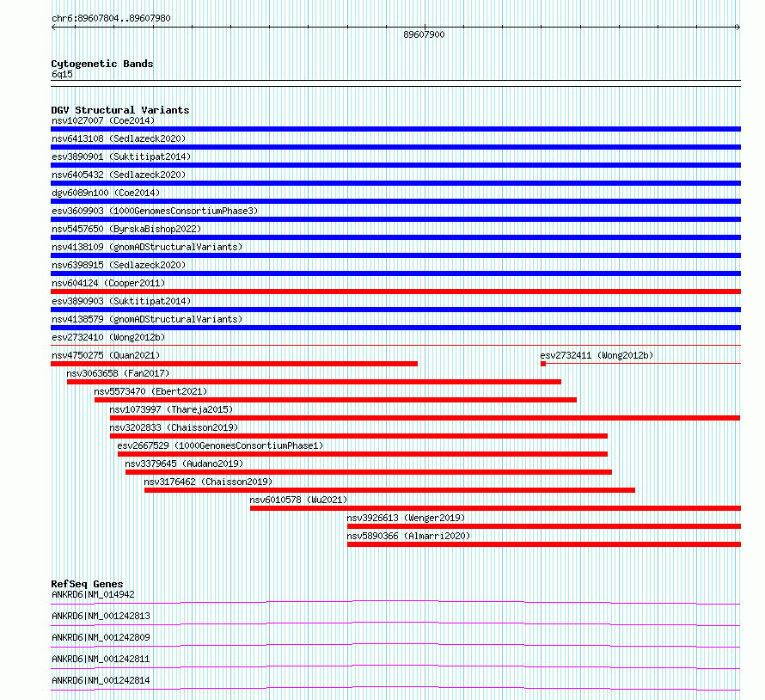Open esv2732411 (Wong2012b) variant label
765x700 pixels.
coord(597,355)
